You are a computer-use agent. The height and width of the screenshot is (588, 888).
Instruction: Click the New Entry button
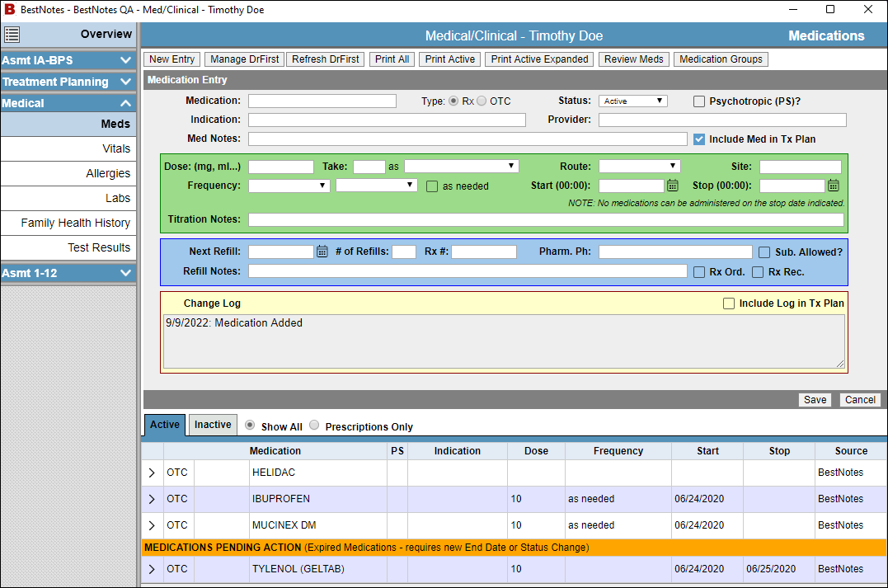coord(172,59)
